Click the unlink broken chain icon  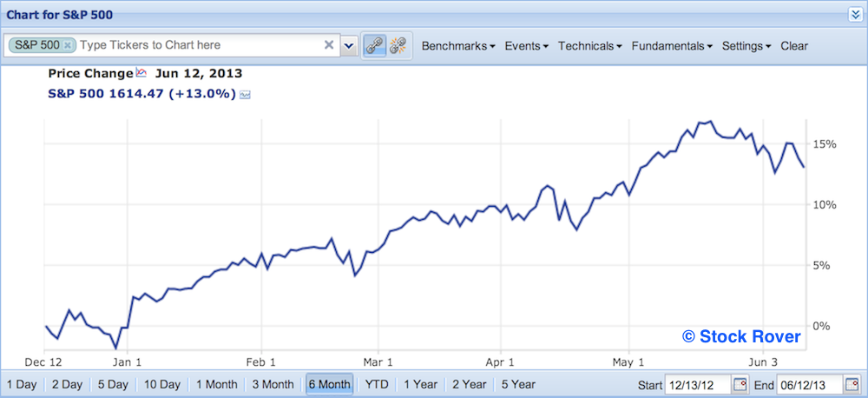(398, 45)
